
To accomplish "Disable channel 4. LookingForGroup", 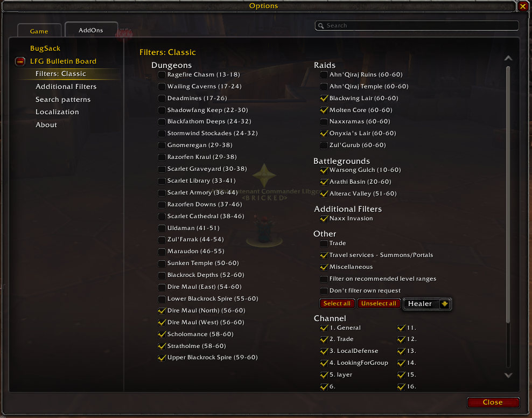I will (x=324, y=363).
